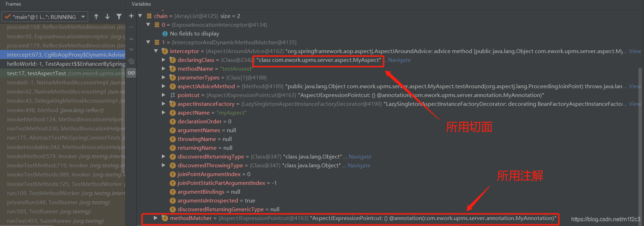Select frame invoke:62, NativeMethodAccessorImpl

point(63,91)
